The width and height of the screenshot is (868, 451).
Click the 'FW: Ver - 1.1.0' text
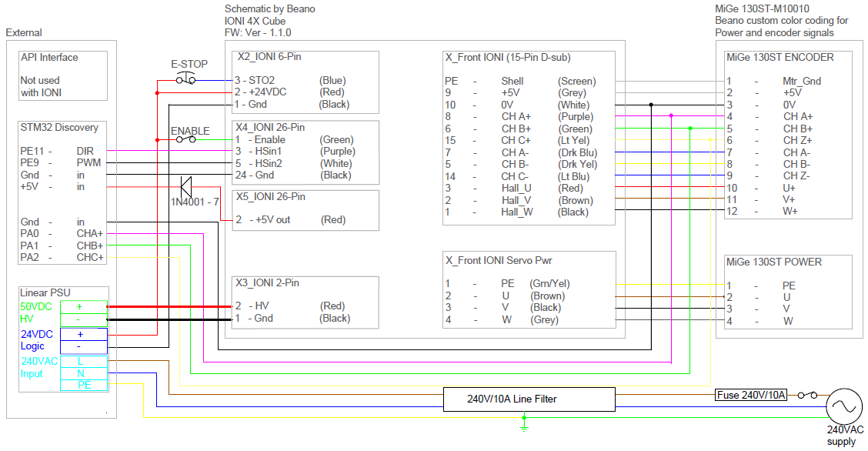tap(258, 32)
